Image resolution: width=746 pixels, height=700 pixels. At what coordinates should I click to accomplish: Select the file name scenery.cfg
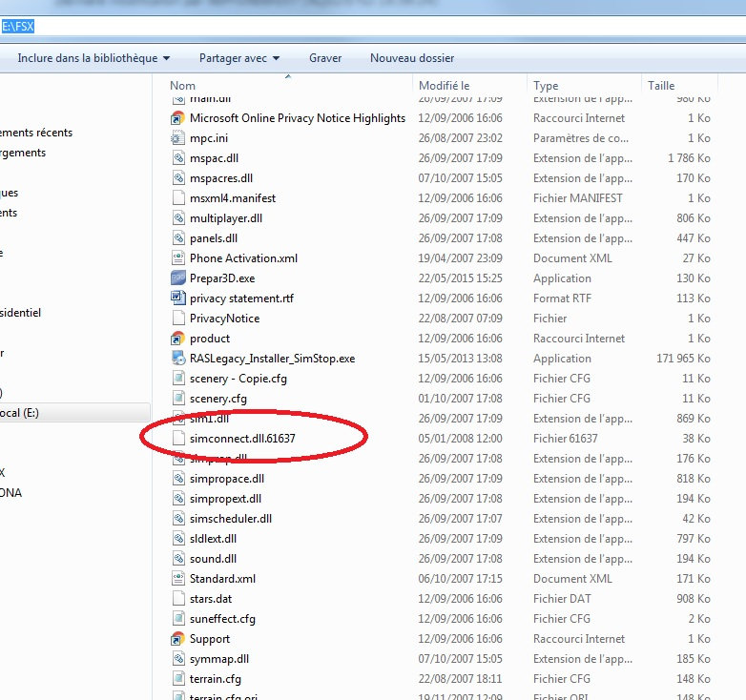click(218, 399)
